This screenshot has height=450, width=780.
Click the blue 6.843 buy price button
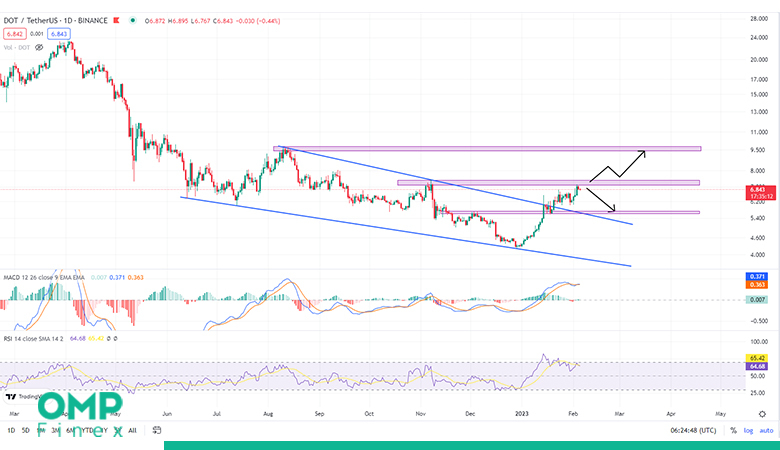pyautogui.click(x=59, y=34)
